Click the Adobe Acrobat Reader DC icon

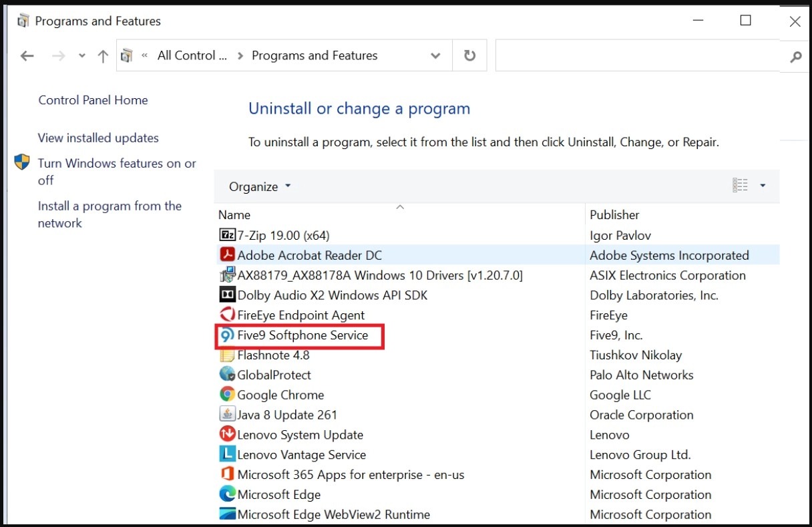(227, 255)
